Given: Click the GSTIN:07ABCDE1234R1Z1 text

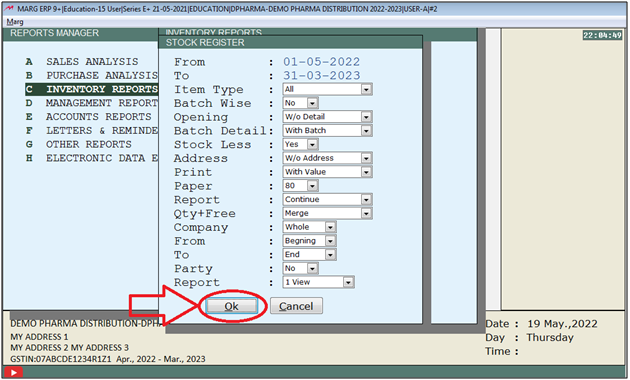Looking at the screenshot, I should point(60,359).
